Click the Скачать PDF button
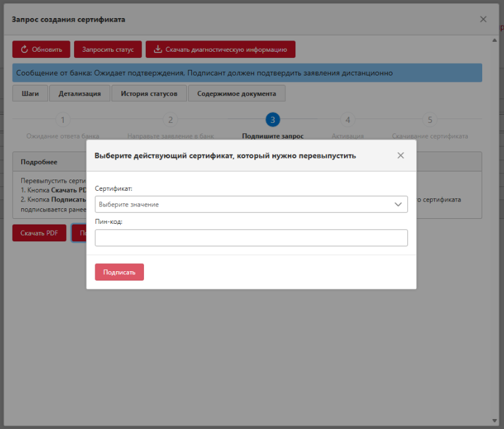The width and height of the screenshot is (504, 429). tap(39, 233)
